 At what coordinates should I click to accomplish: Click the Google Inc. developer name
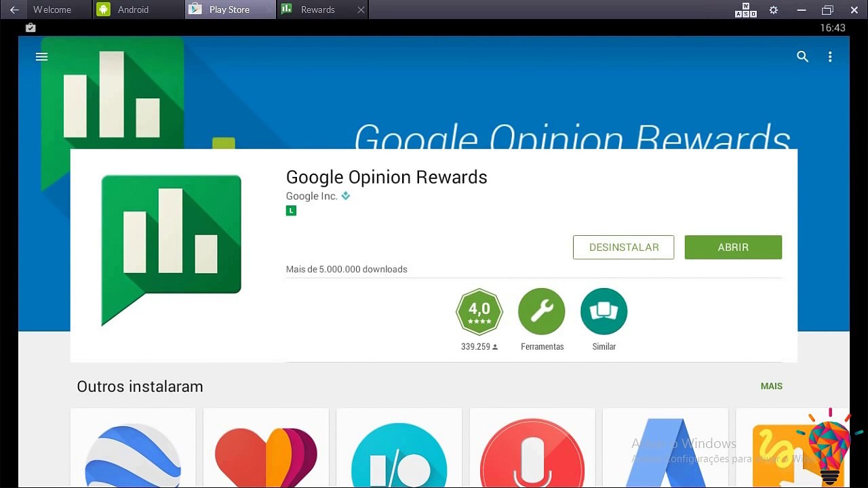[x=312, y=196]
